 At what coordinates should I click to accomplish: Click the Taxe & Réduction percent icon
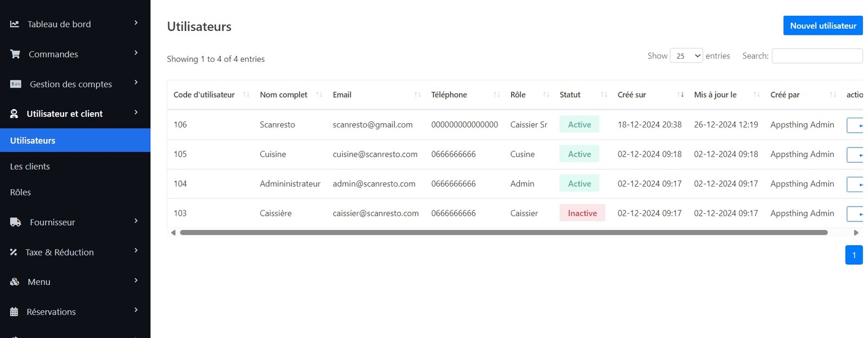pos(14,252)
